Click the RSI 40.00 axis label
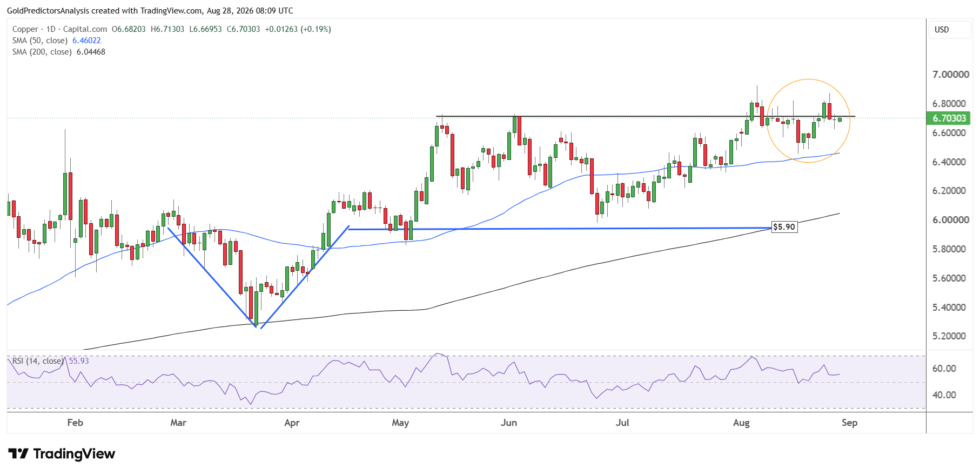 coord(944,395)
